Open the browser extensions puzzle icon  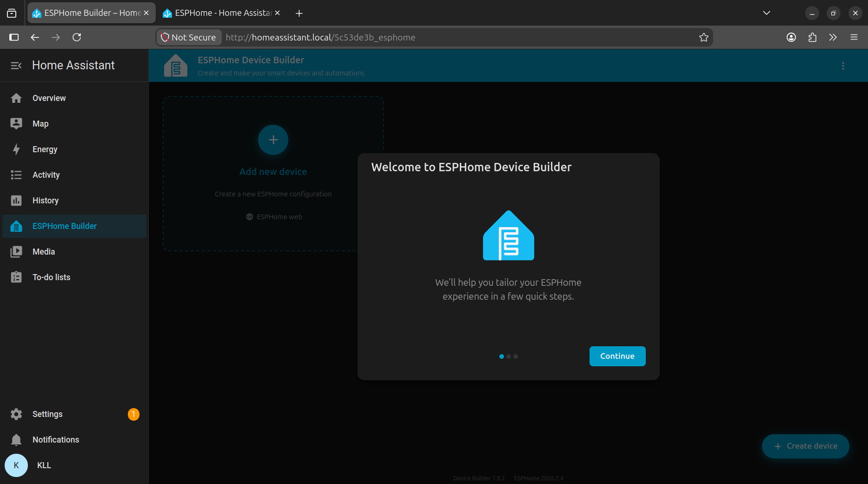pos(812,37)
